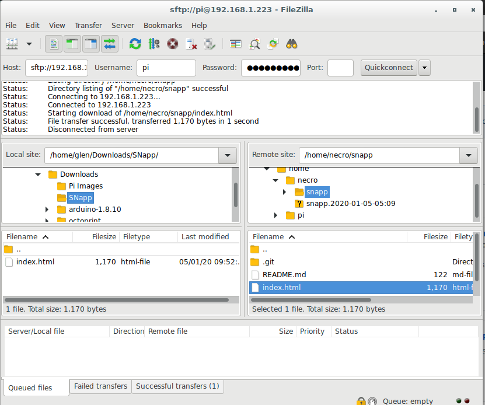Select local index.html file
Screen dimensions: 485x405
(x=121, y=262)
